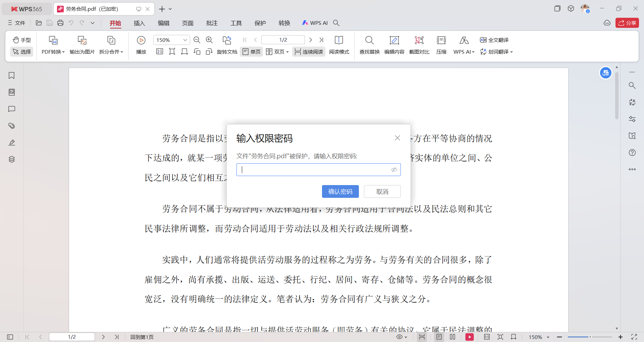Toggle Continuous Reading mode
The width and height of the screenshot is (644, 342).
(x=309, y=52)
